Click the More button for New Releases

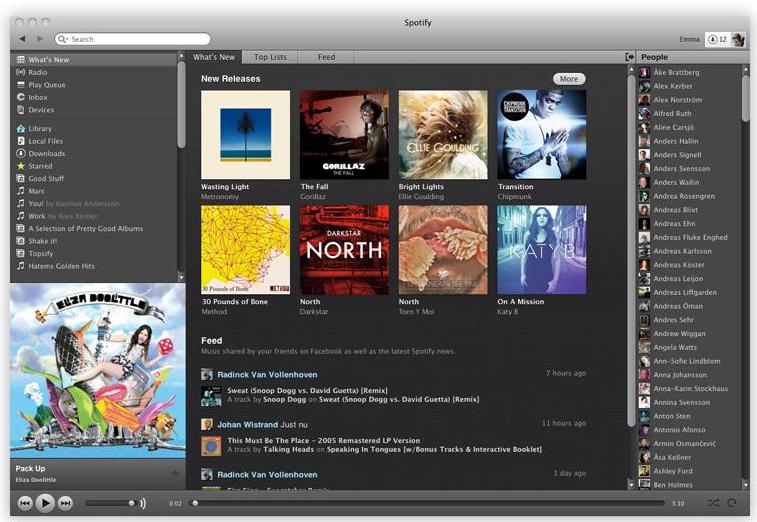point(569,79)
